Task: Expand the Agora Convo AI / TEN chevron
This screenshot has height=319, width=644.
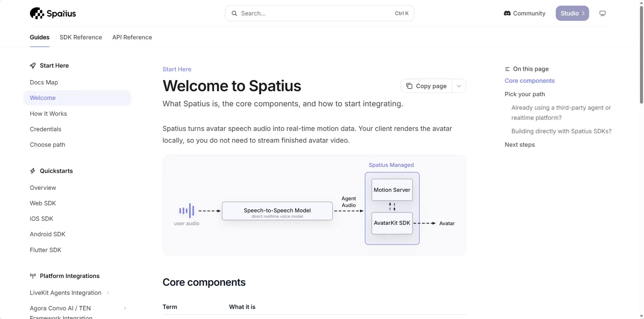Action: coord(125,308)
